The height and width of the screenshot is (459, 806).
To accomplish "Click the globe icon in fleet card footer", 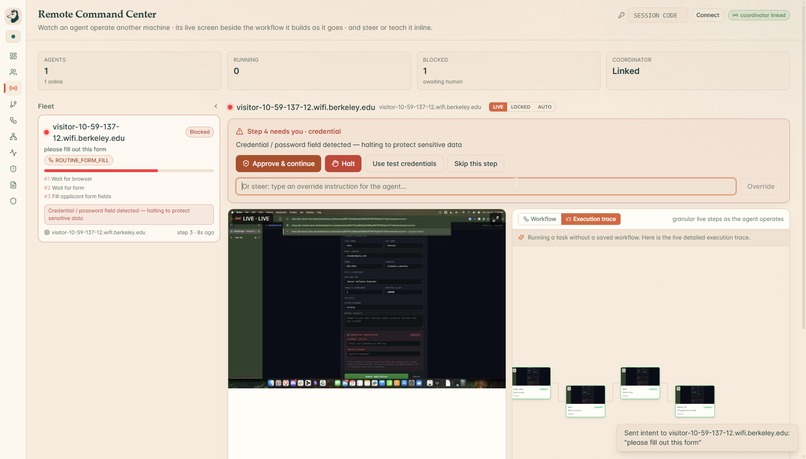I will (x=47, y=232).
